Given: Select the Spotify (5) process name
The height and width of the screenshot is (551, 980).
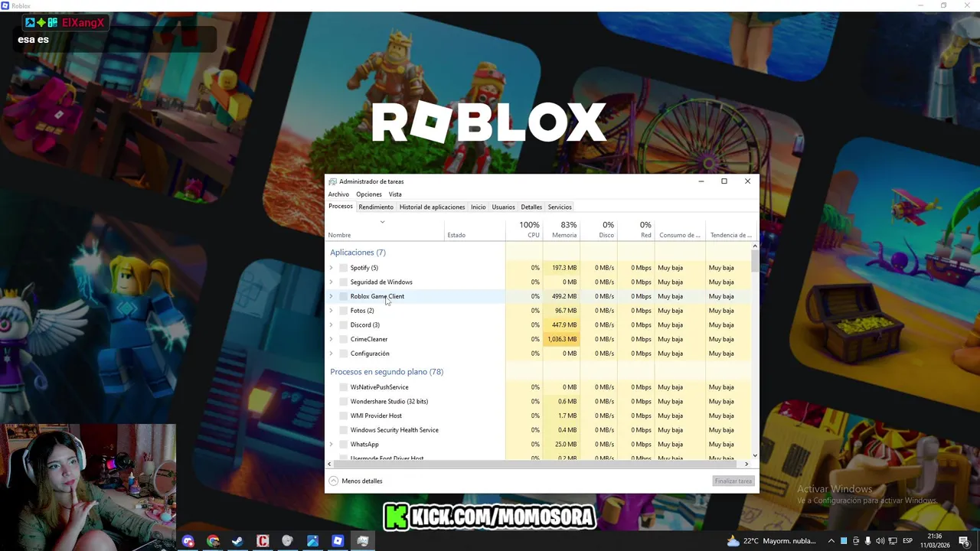Looking at the screenshot, I should click(x=364, y=268).
